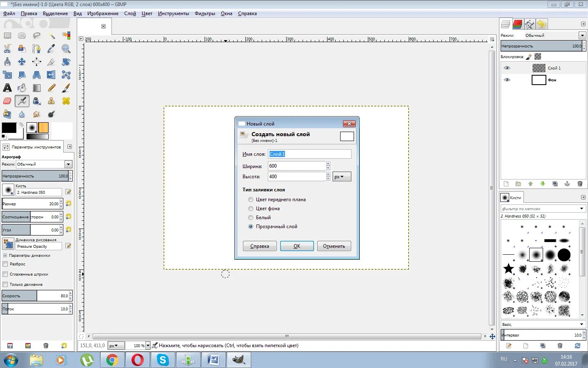The width and height of the screenshot is (588, 368).
Task: Select the Text tool
Action: point(7,88)
